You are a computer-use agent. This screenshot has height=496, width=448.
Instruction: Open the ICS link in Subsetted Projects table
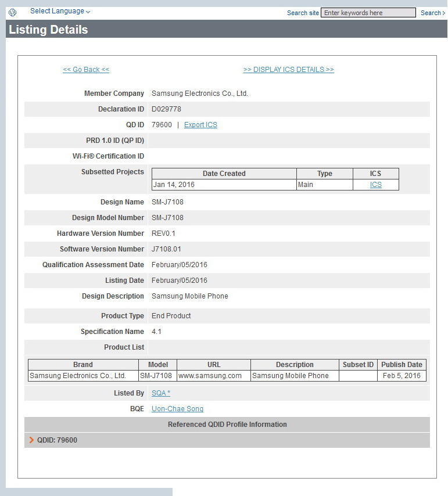tap(375, 185)
